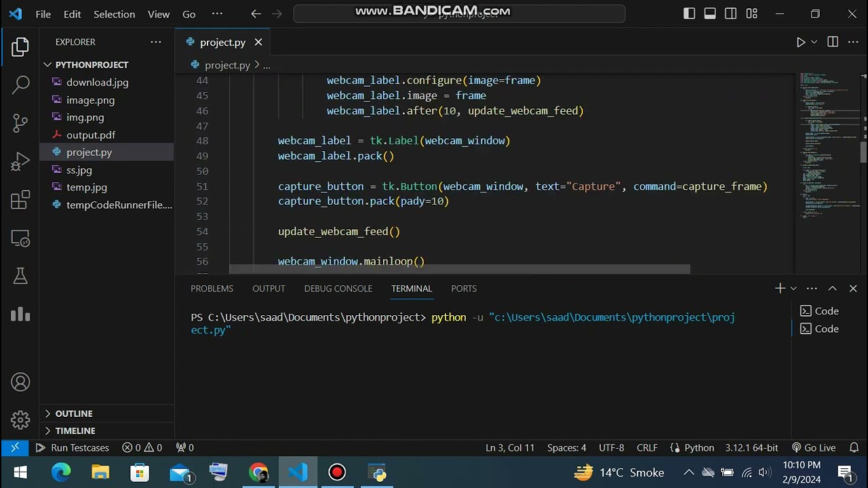Viewport: 868px width, 488px height.
Task: Switch to the OUTPUT panel tab
Action: point(269,288)
